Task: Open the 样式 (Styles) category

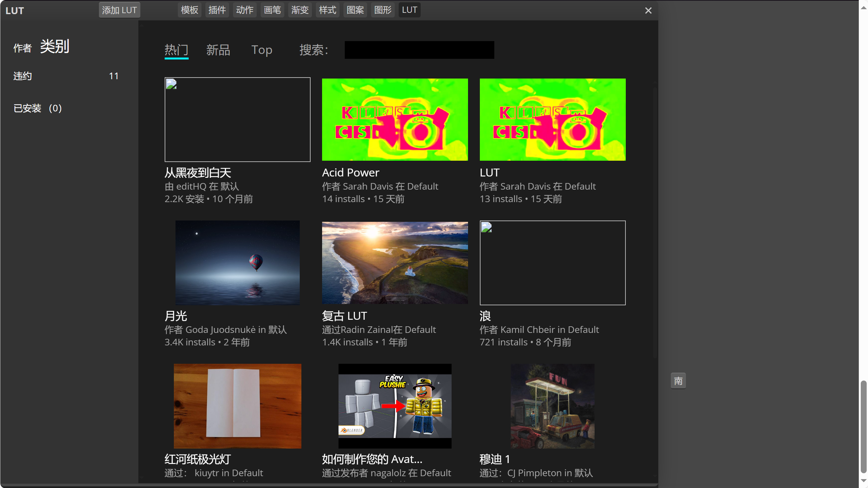Action: [327, 10]
